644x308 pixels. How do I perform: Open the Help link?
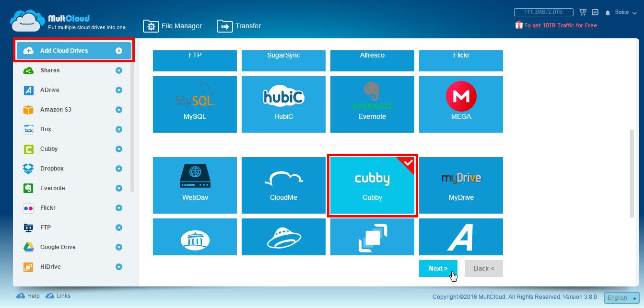click(28, 296)
